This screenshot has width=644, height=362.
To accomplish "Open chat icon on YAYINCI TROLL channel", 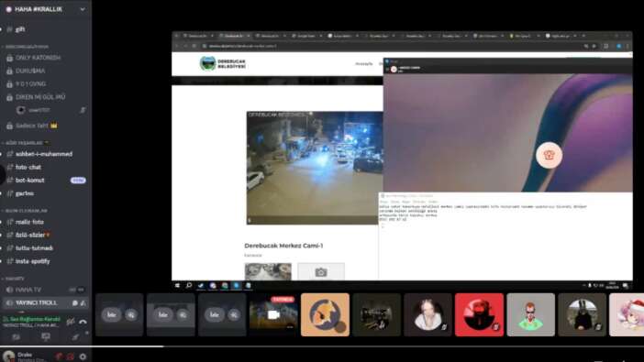I will (75, 303).
